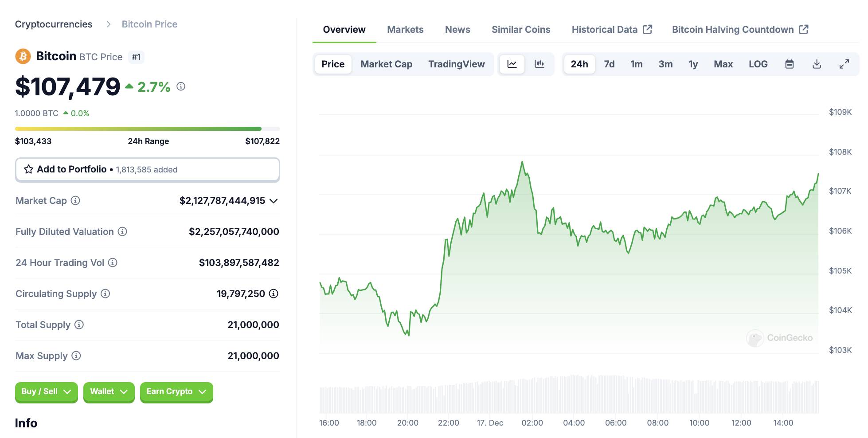Show Max Supply info tooltip
Viewport: 868px width, 438px height.
(76, 356)
